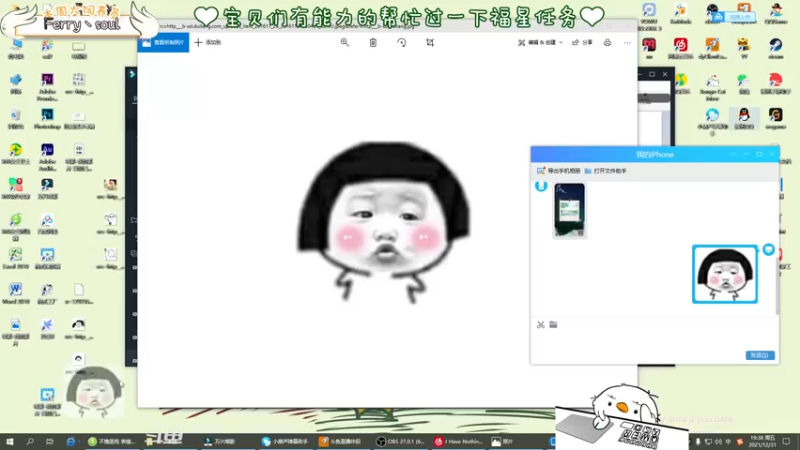Click the Adobe Audition desktop icon
The height and width of the screenshot is (450, 800).
(x=47, y=156)
